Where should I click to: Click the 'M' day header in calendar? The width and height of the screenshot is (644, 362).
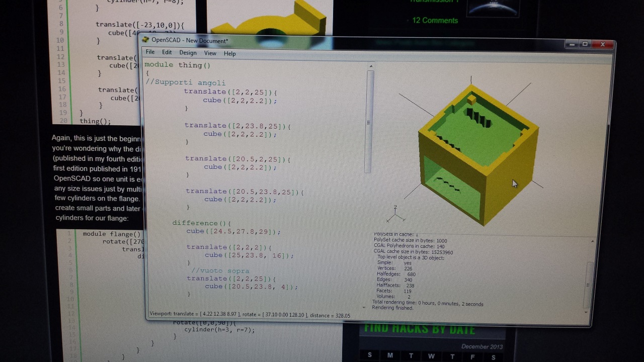coord(390,356)
